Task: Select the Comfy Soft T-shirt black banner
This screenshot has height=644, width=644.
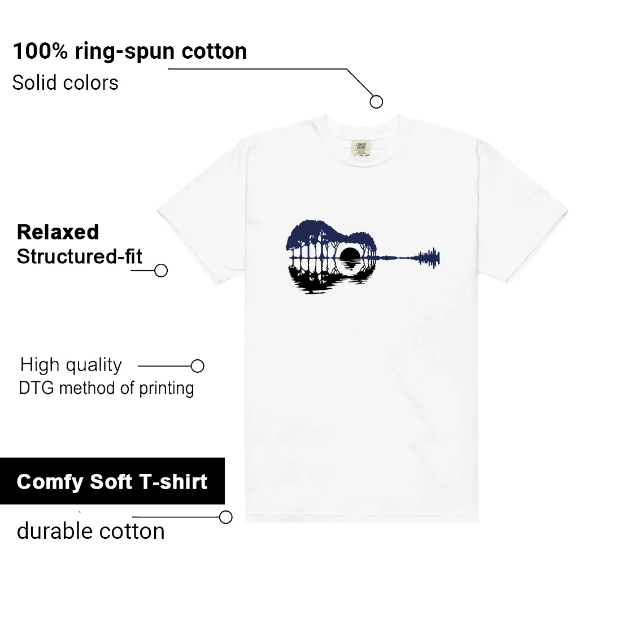Action: pos(112,481)
